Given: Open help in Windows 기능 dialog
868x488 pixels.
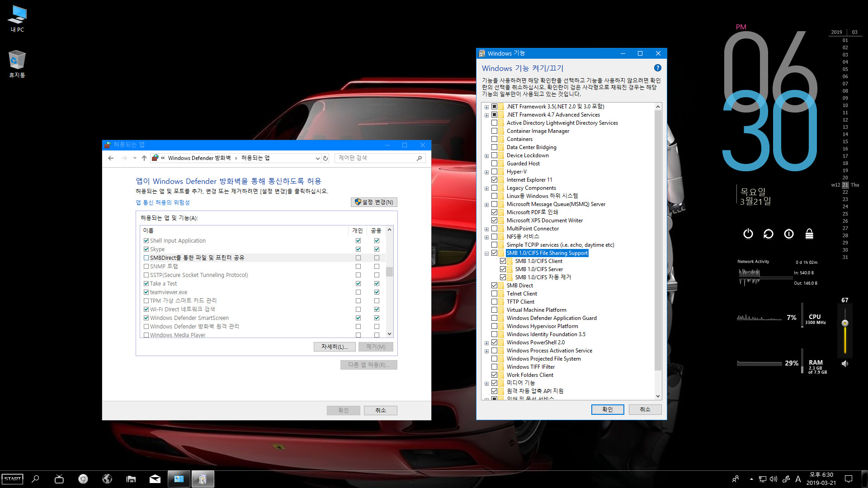Looking at the screenshot, I should (658, 68).
